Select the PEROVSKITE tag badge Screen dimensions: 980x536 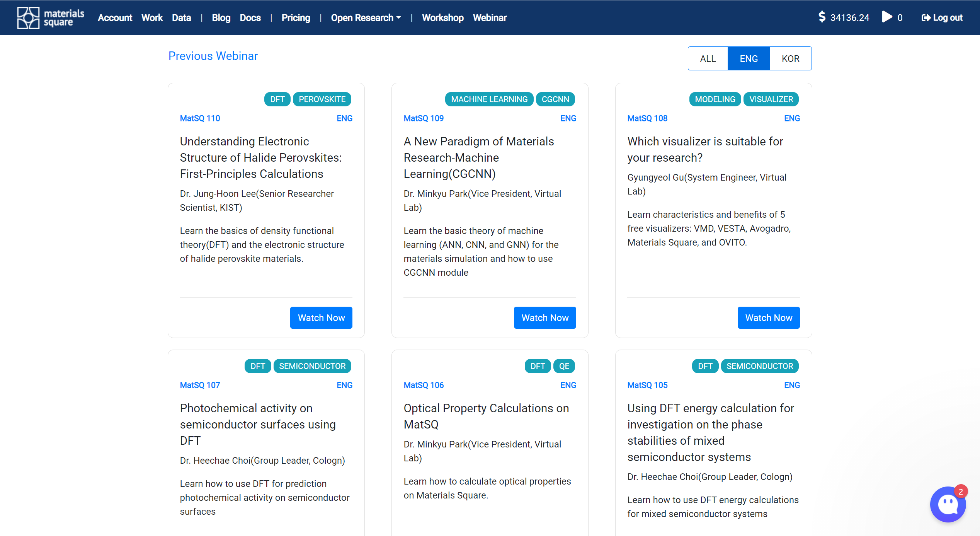pos(322,99)
